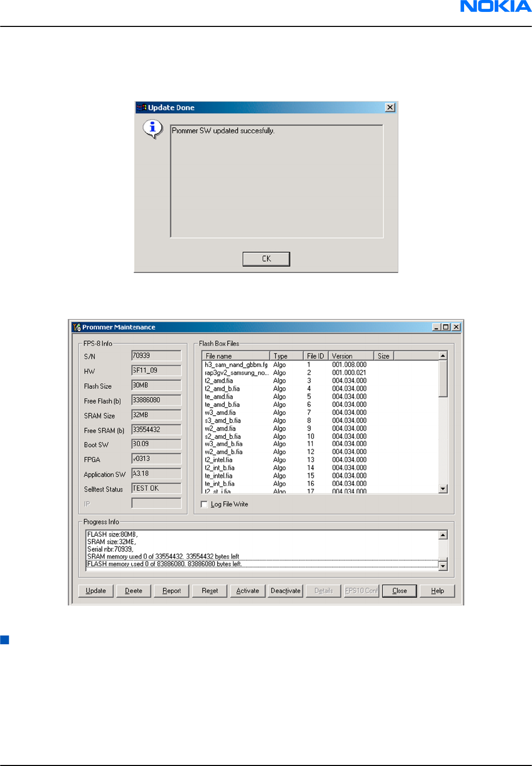Viewport: 532px width, 766px height.
Task: Click the Deactivate button
Action: pos(285,591)
